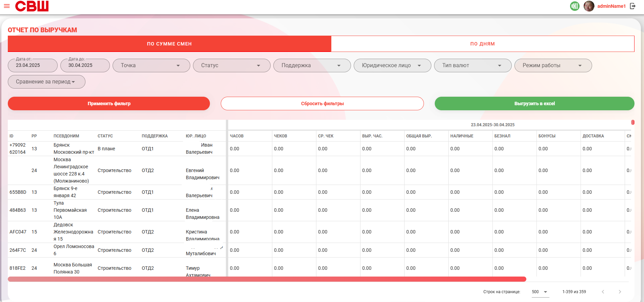Click the green Excel export icon
The width and height of the screenshot is (644, 302).
coord(575,6)
